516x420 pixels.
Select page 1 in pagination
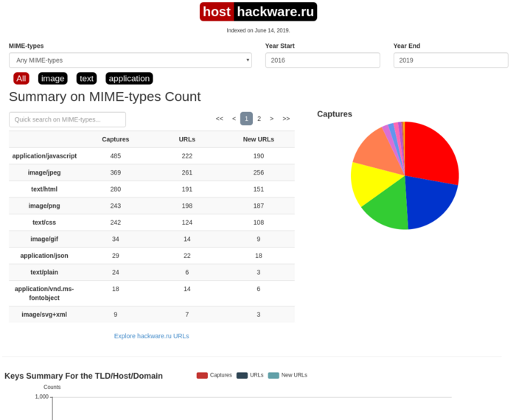[x=246, y=119]
